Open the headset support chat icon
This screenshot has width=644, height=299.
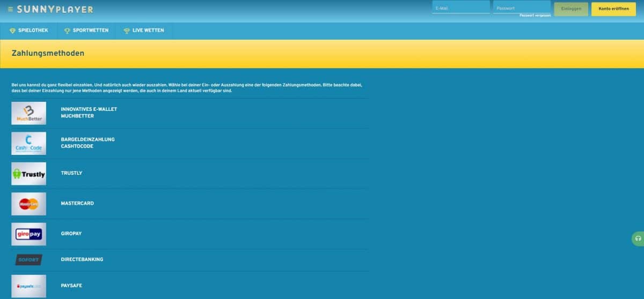click(638, 238)
